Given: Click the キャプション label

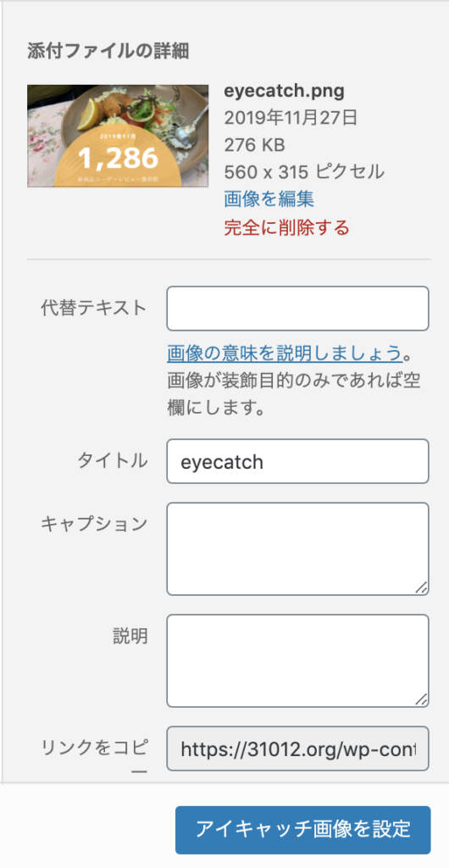Looking at the screenshot, I should click(x=94, y=524).
